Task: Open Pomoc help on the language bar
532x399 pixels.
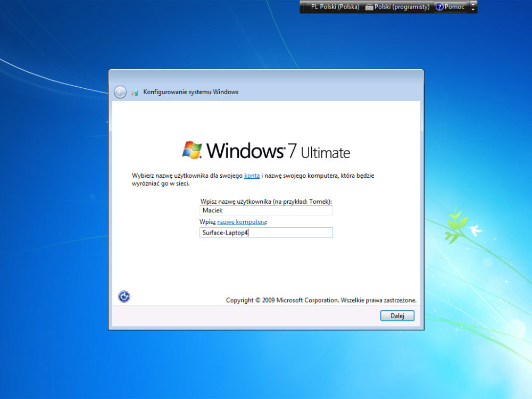Action: (450, 7)
